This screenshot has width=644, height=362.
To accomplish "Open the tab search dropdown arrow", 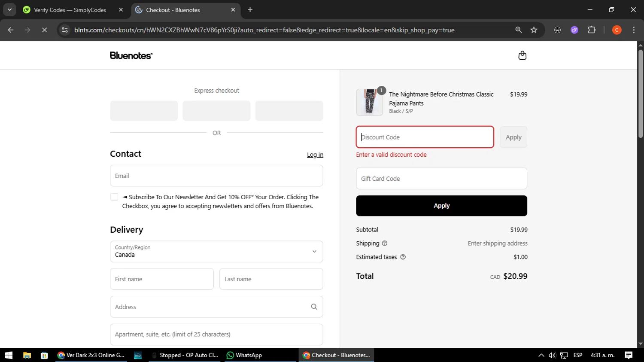I will (x=9, y=9).
